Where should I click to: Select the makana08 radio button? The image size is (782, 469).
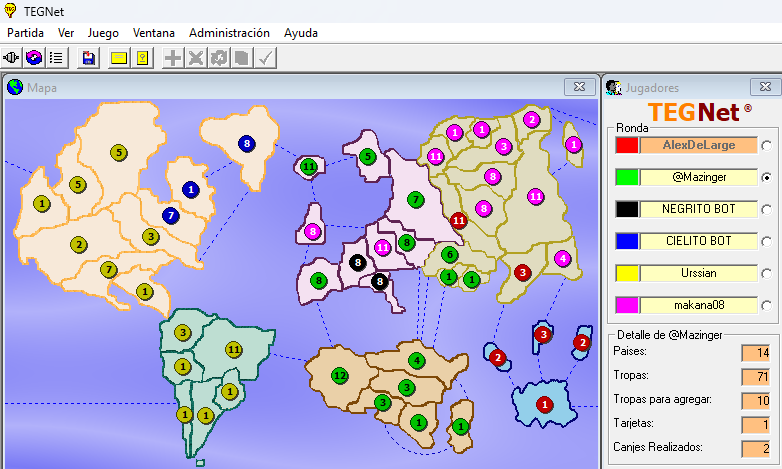[x=767, y=305]
